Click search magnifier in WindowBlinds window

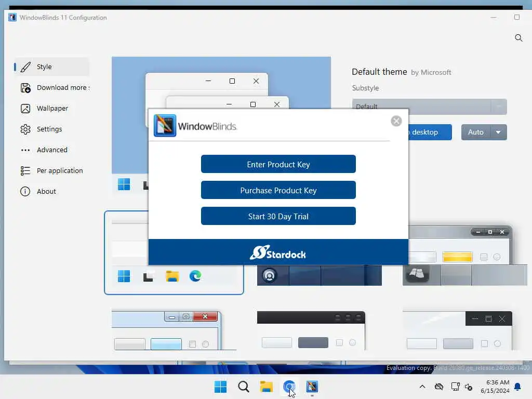click(518, 37)
